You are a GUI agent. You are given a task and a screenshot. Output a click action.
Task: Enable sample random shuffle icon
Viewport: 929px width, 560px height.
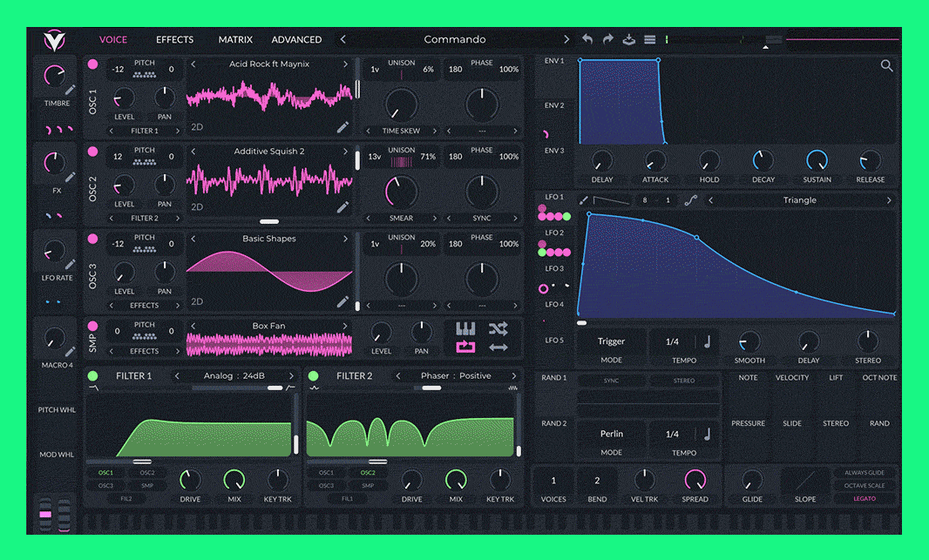tap(498, 328)
